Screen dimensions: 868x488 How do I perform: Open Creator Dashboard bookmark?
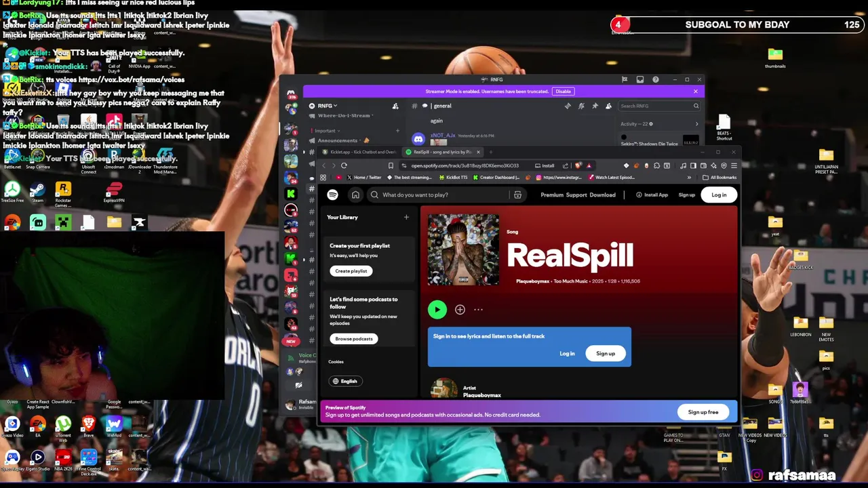click(x=496, y=178)
